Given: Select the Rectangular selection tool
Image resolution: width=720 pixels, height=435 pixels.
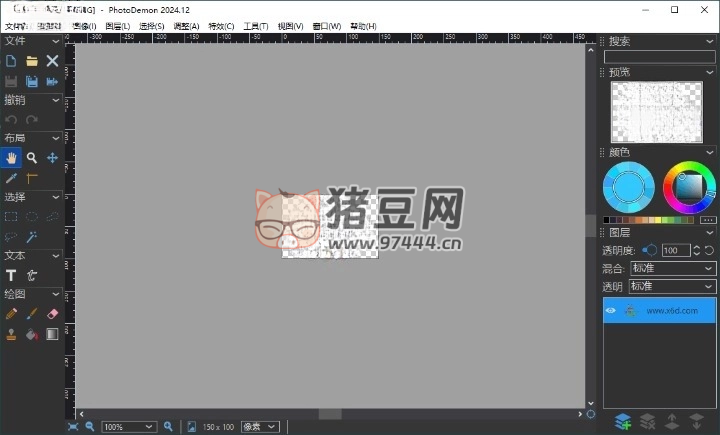Looking at the screenshot, I should tap(11, 216).
